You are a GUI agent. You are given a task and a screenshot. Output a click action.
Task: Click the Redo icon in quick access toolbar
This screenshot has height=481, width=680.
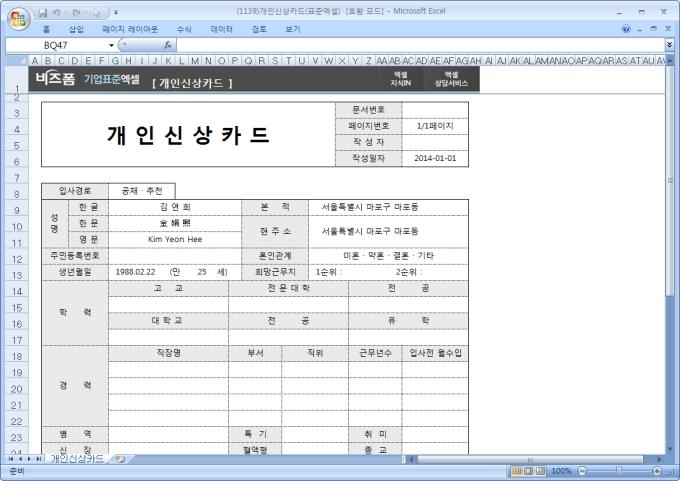(x=76, y=13)
